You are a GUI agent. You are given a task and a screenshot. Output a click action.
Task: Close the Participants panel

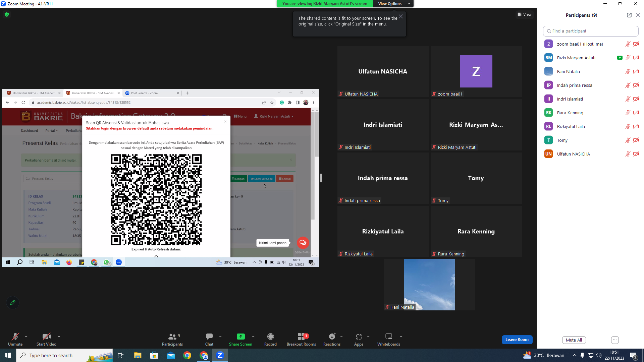coord(638,15)
